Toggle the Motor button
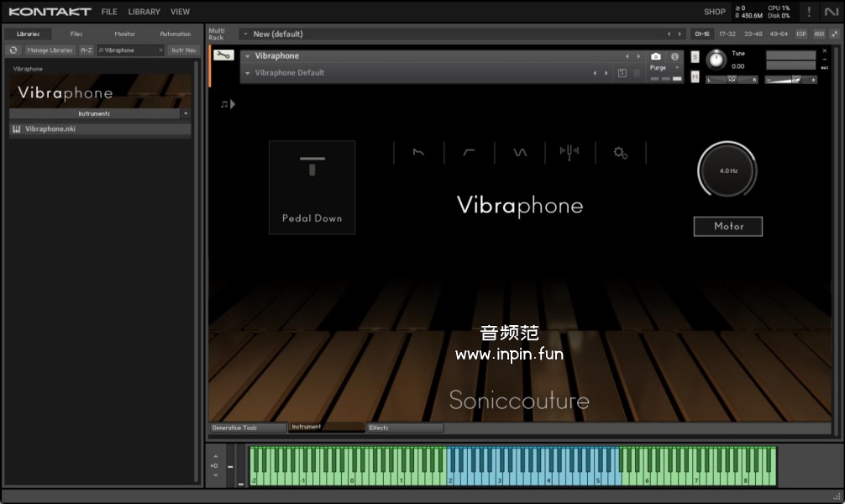 click(728, 226)
